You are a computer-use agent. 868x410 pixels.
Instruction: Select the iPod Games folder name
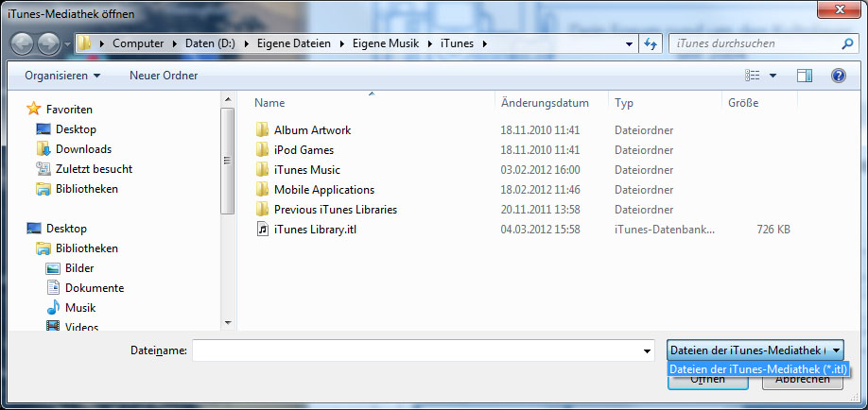(x=304, y=150)
